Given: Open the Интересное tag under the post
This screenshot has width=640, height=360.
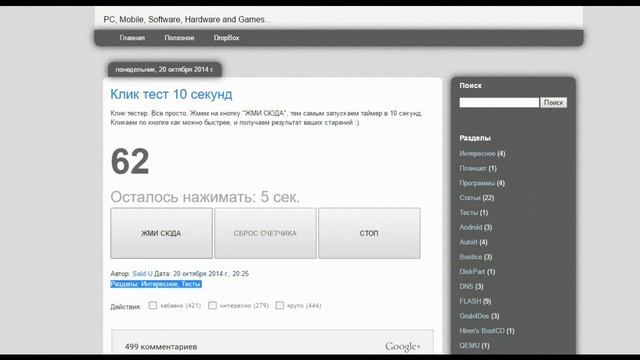Looking at the screenshot, I should click(x=159, y=284).
